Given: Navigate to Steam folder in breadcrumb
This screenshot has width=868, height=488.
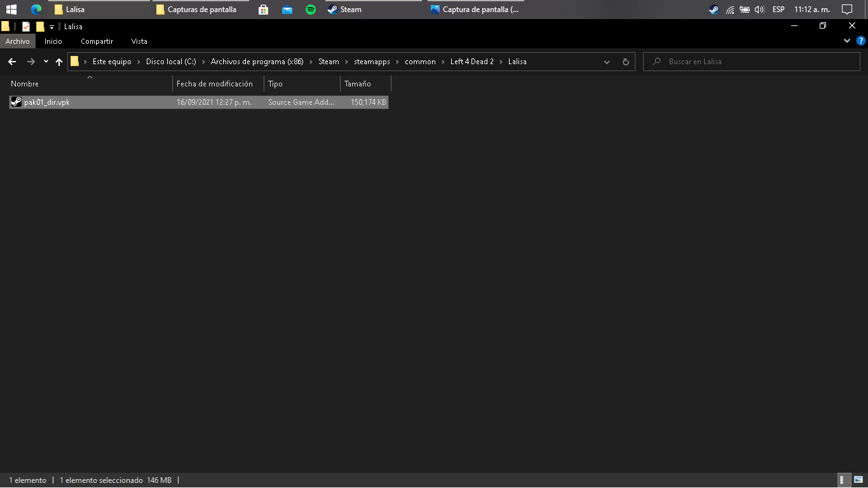Looking at the screenshot, I should click(329, 62).
